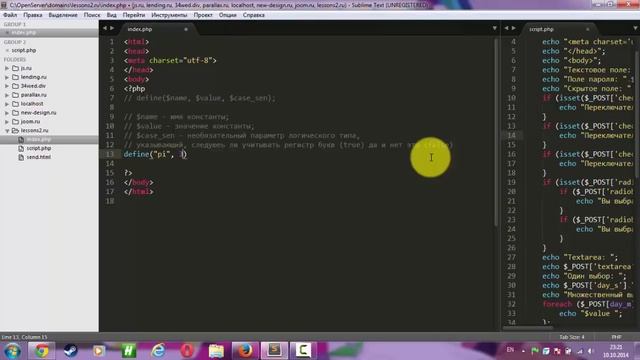Click left pane vertical scrollbar

(x=496, y=132)
